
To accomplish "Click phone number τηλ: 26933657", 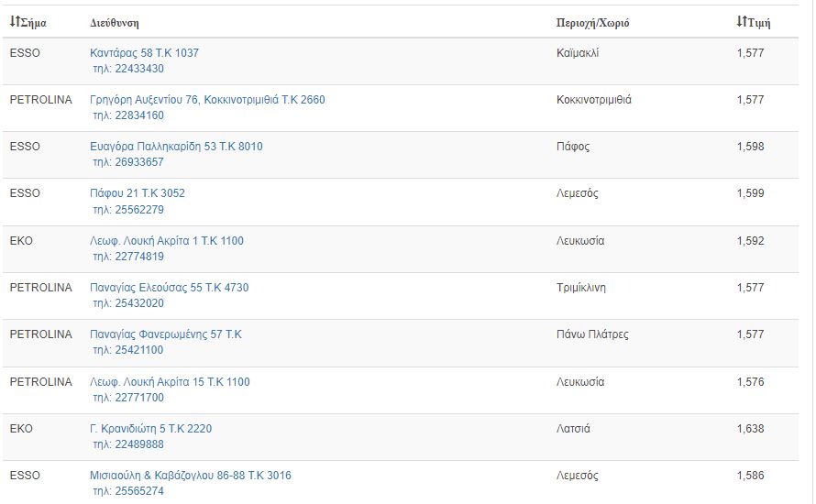I will point(128,162).
